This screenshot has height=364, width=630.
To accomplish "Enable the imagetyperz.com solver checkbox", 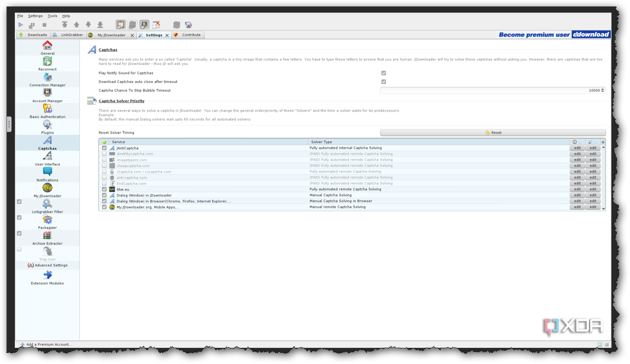I will [104, 160].
